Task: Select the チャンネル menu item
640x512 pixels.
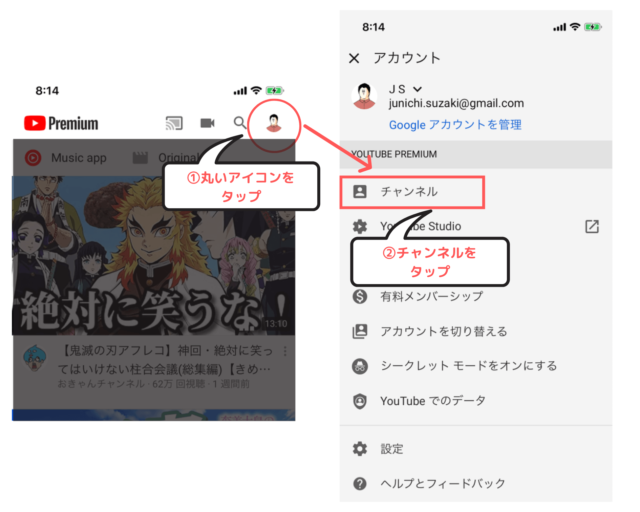Action: click(x=412, y=191)
